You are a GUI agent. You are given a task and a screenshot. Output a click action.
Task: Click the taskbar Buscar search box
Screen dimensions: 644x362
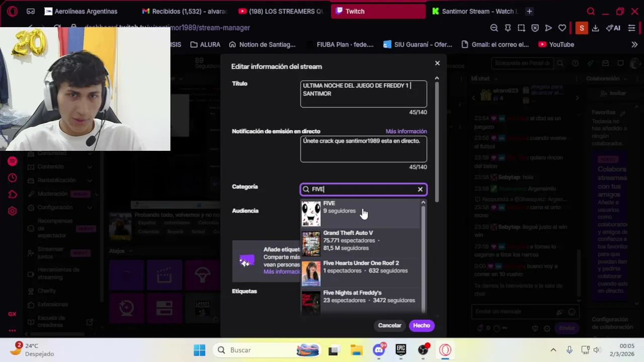267,350
